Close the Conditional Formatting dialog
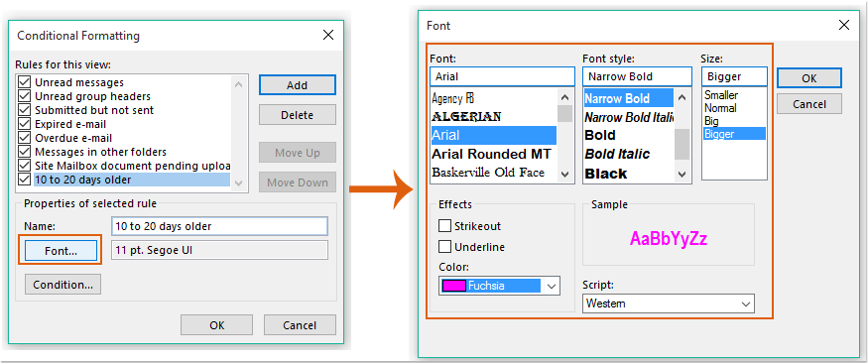The image size is (868, 363). (x=328, y=36)
